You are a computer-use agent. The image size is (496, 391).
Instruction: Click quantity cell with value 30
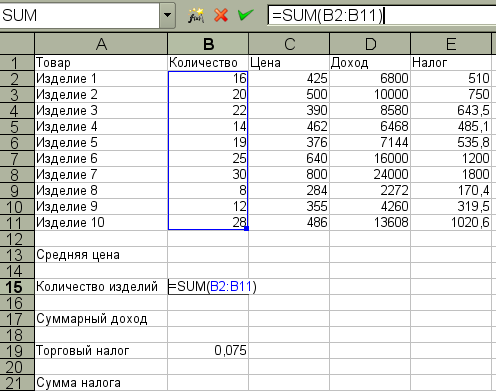tap(208, 175)
